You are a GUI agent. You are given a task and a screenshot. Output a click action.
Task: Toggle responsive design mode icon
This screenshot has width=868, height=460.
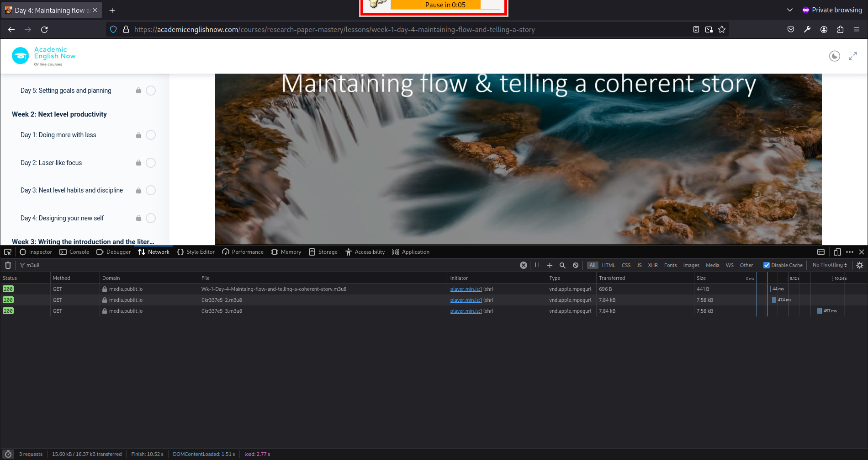[x=837, y=252]
